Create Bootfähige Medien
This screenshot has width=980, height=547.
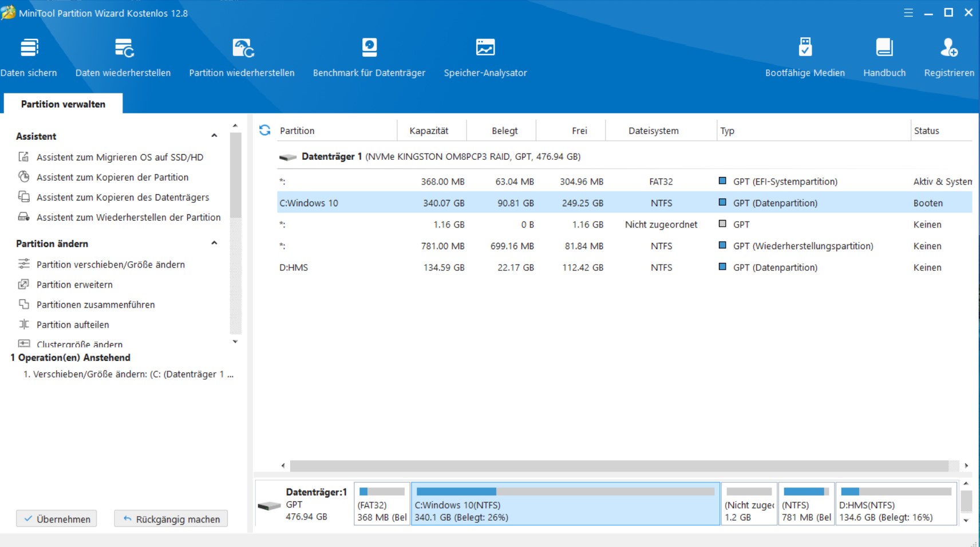pos(805,57)
